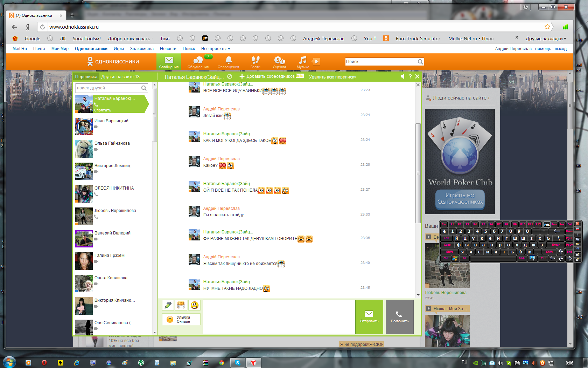Expand Люди сейчас на сайте arrow

click(489, 98)
